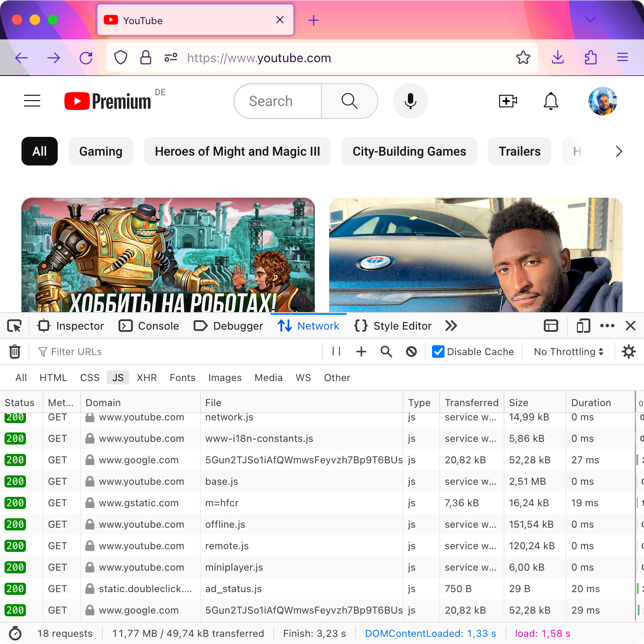Clear network log with trash icon
The width and height of the screenshot is (644, 644).
click(15, 352)
